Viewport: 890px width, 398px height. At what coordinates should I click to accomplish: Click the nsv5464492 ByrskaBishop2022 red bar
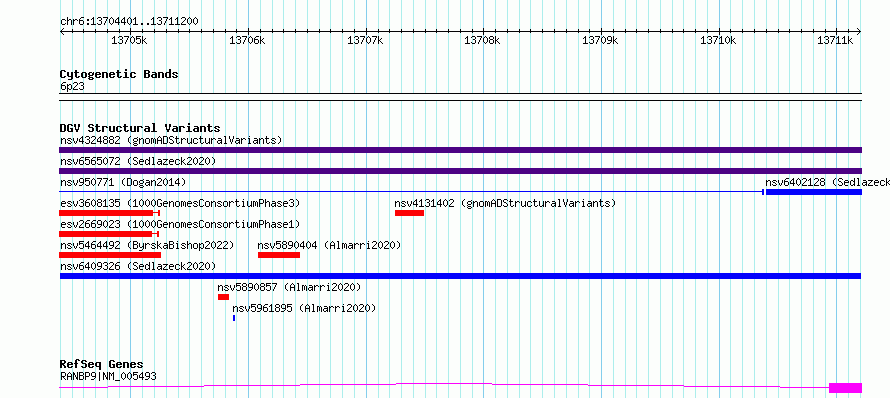pos(110,255)
